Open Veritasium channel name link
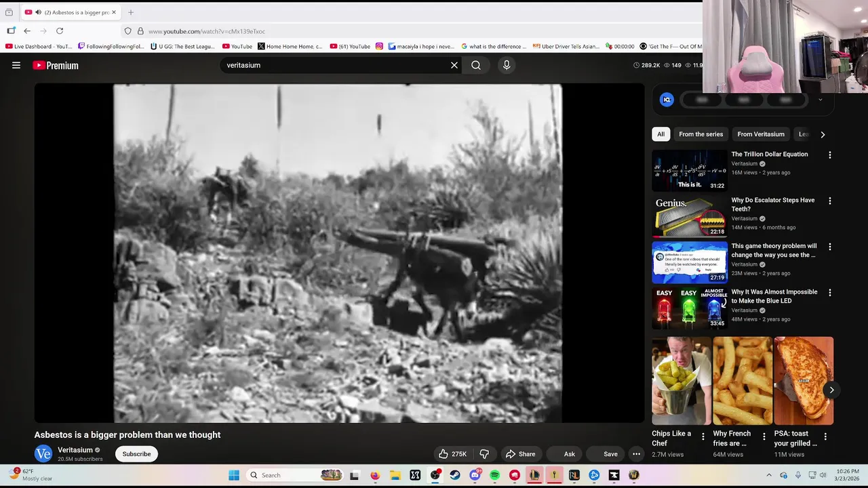 tap(75, 450)
